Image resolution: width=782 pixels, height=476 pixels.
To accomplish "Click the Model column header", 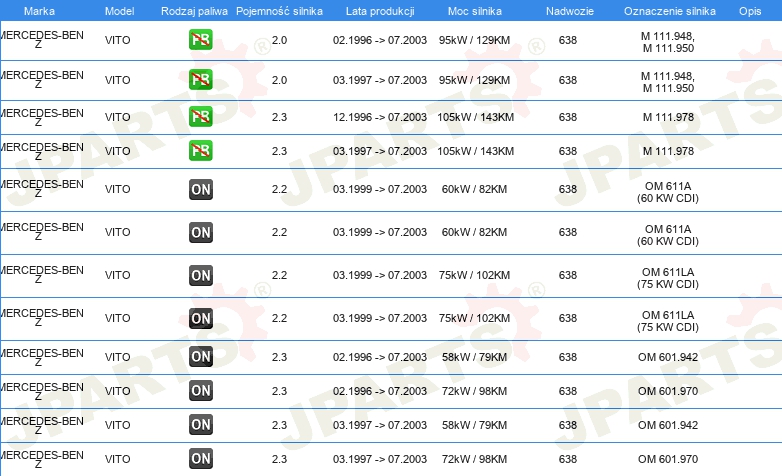I will (x=119, y=11).
